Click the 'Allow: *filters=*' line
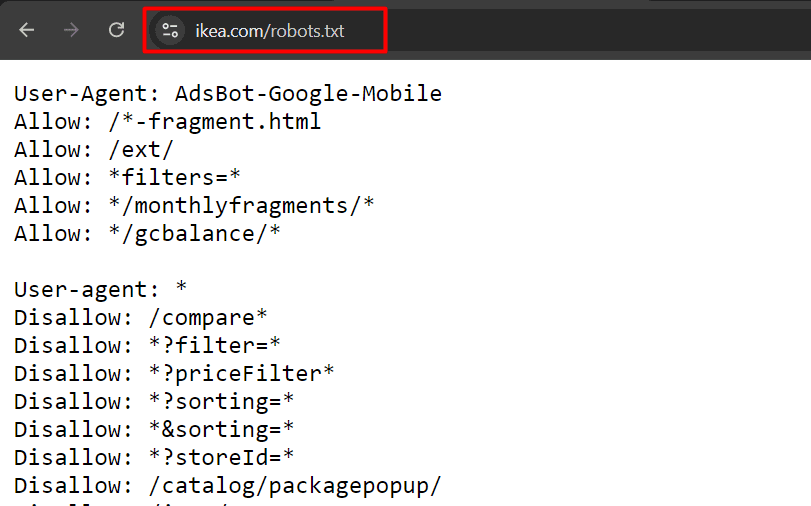 [127, 178]
